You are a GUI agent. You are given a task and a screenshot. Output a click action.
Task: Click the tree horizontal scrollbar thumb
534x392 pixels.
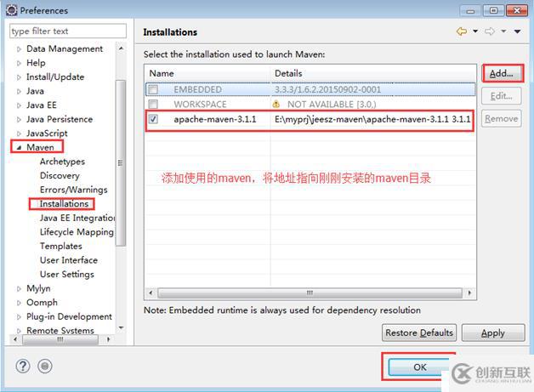60,339
